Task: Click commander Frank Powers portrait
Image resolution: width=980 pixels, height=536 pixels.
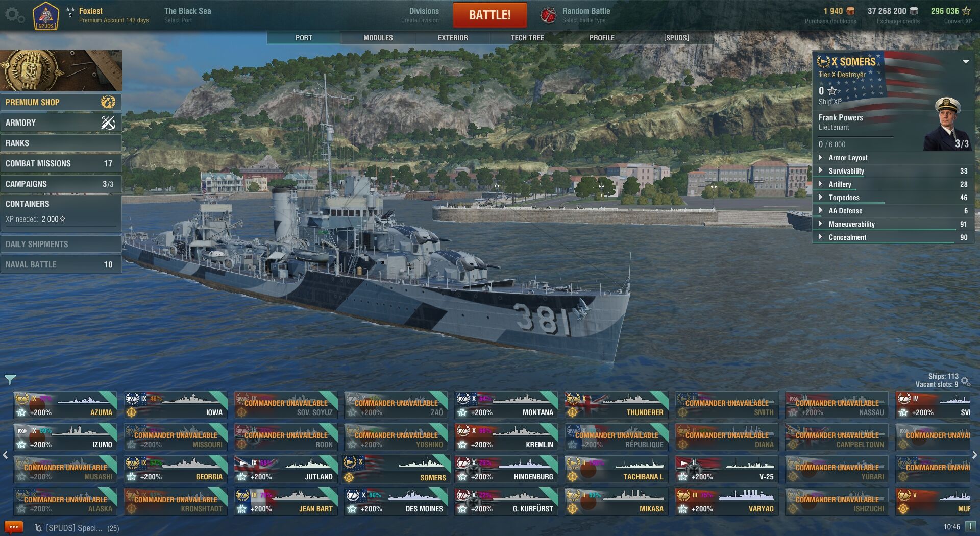Action: point(947,124)
